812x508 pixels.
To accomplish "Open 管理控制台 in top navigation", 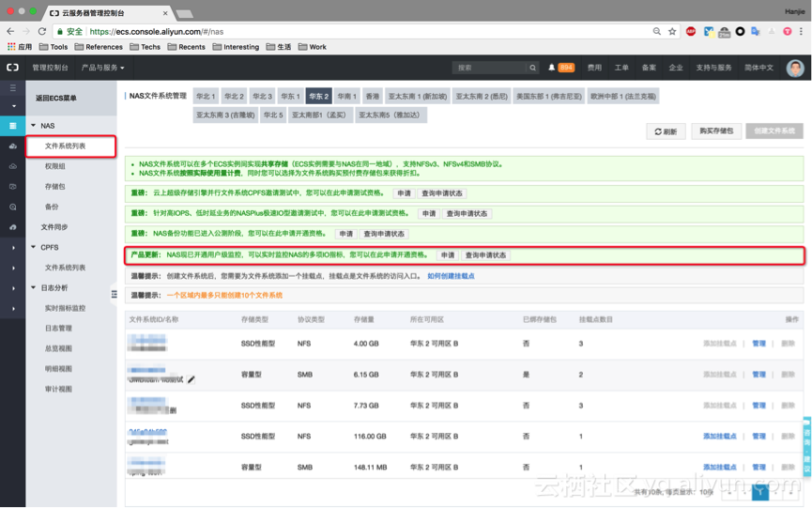I will tap(51, 68).
